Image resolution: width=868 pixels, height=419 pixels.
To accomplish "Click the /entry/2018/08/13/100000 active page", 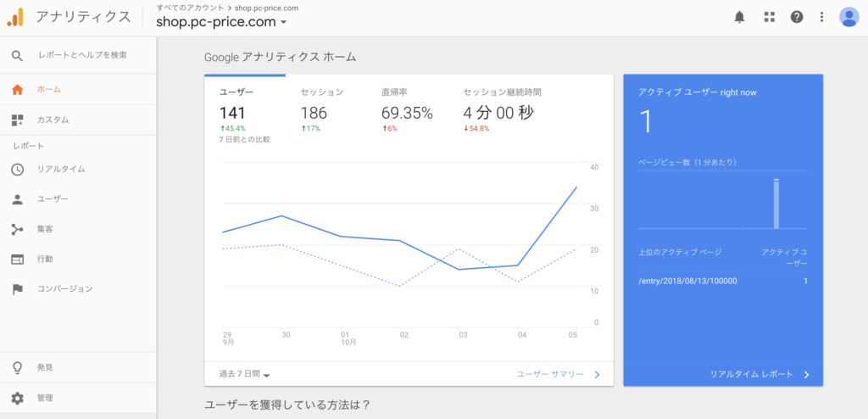I will pyautogui.click(x=687, y=281).
